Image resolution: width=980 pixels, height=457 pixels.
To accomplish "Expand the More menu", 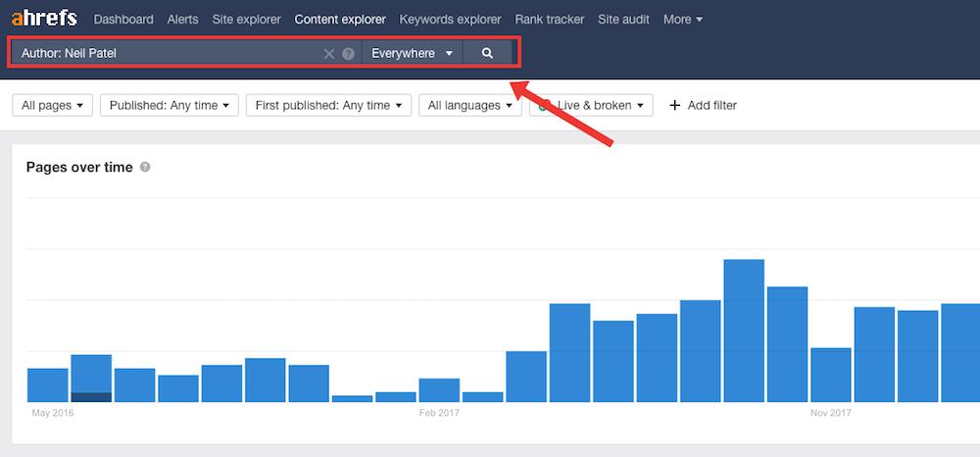I will [x=682, y=20].
